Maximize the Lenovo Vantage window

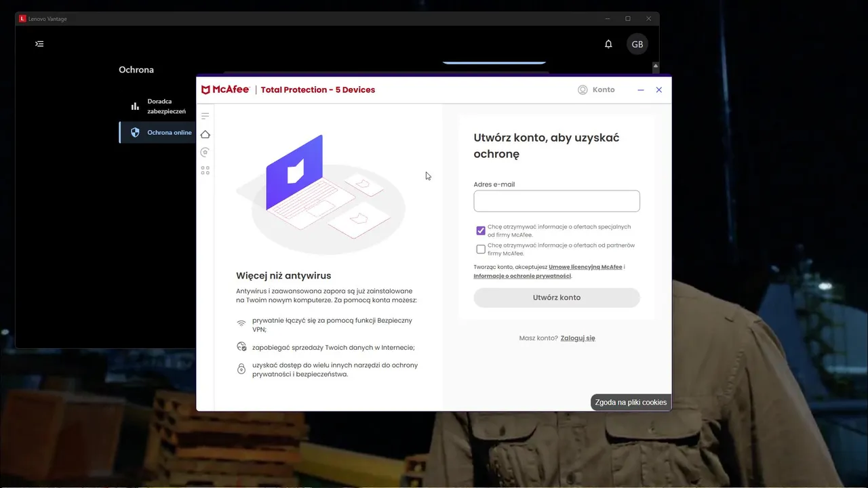628,19
